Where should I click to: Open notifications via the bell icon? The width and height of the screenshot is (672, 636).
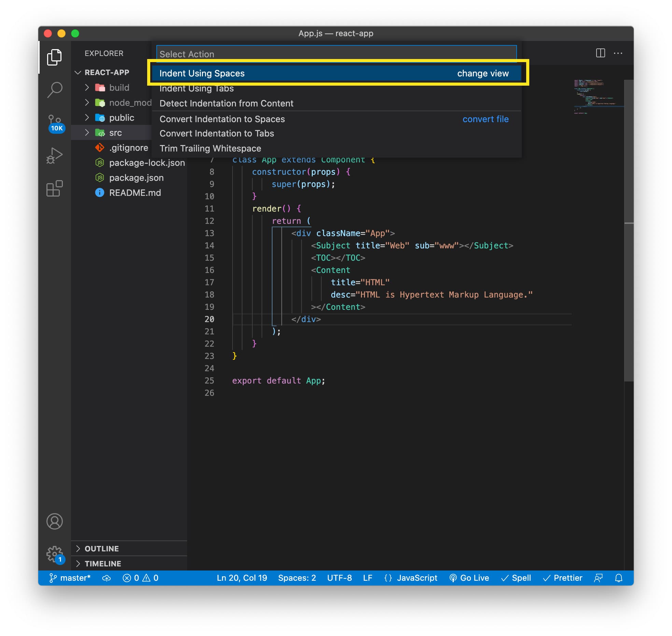tap(618, 578)
